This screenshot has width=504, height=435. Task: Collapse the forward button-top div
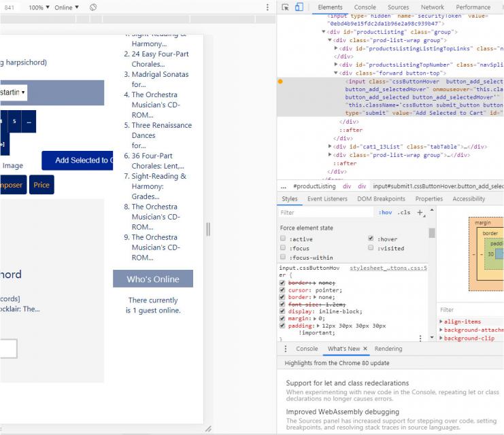pos(336,73)
